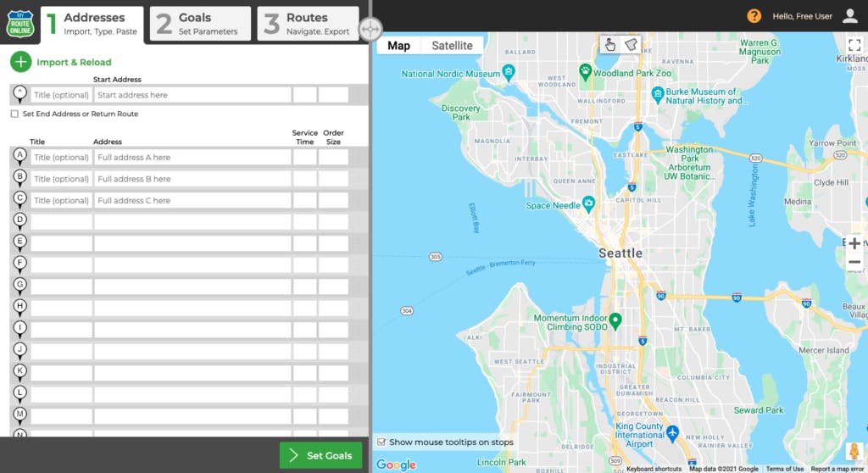Open the orange help question mark icon

754,16
